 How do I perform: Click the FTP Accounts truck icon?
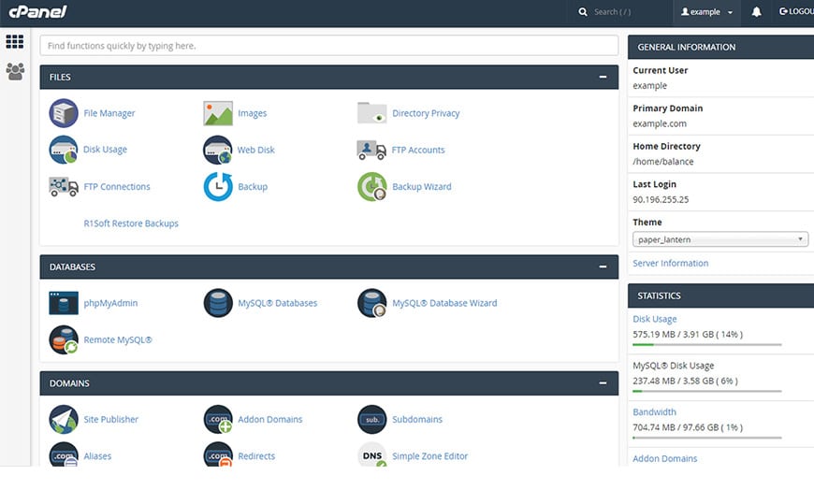(371, 150)
